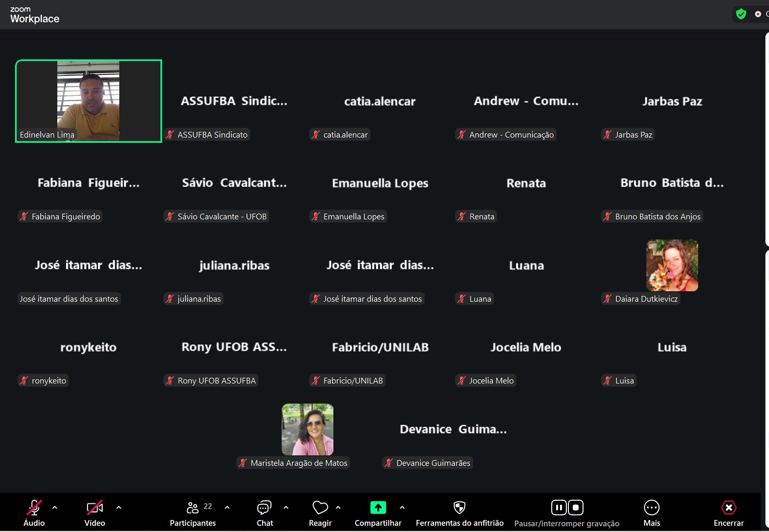Open the Mais options icon

(651, 508)
